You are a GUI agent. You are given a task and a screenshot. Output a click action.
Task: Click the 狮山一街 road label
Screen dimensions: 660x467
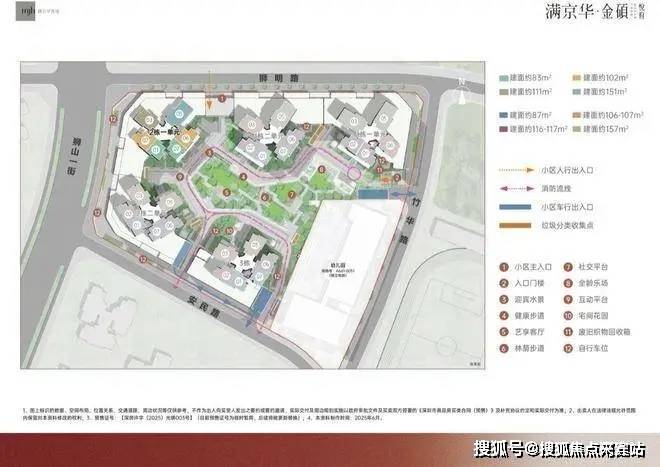pos(74,157)
